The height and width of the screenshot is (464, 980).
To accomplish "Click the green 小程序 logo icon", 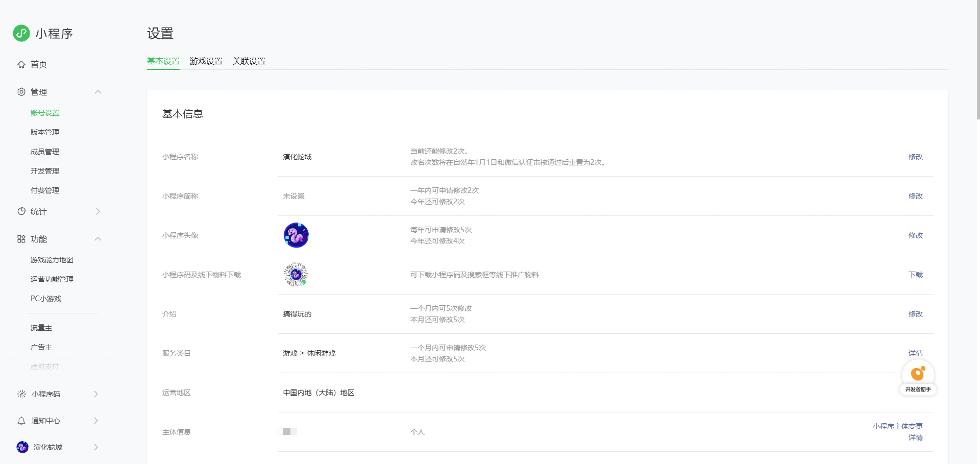I will [x=21, y=33].
